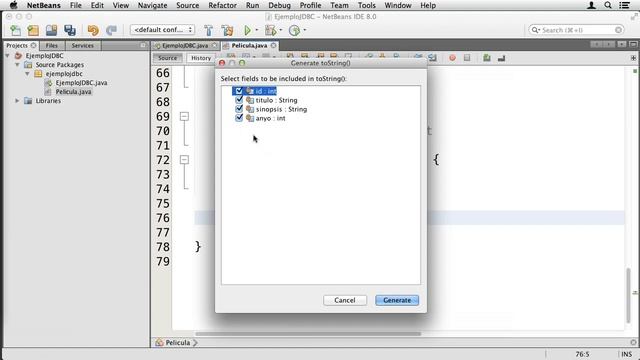Toggle the History view button
This screenshot has height=360, width=640.
coord(201,58)
